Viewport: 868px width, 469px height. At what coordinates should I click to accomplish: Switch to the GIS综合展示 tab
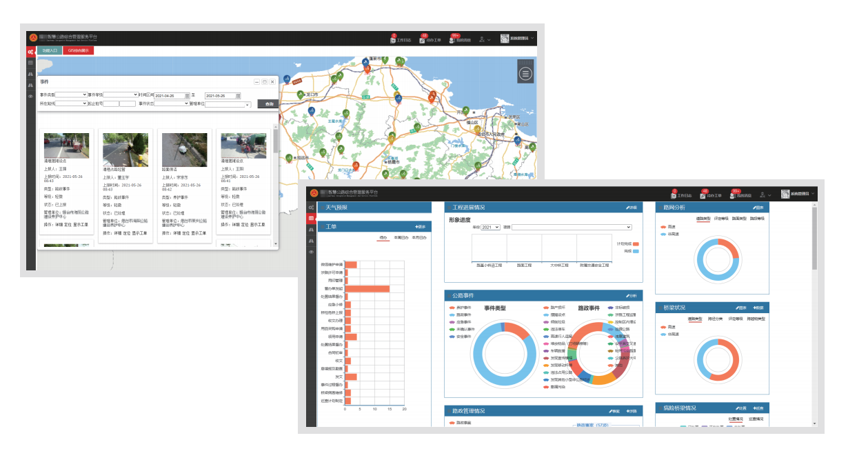pyautogui.click(x=78, y=50)
